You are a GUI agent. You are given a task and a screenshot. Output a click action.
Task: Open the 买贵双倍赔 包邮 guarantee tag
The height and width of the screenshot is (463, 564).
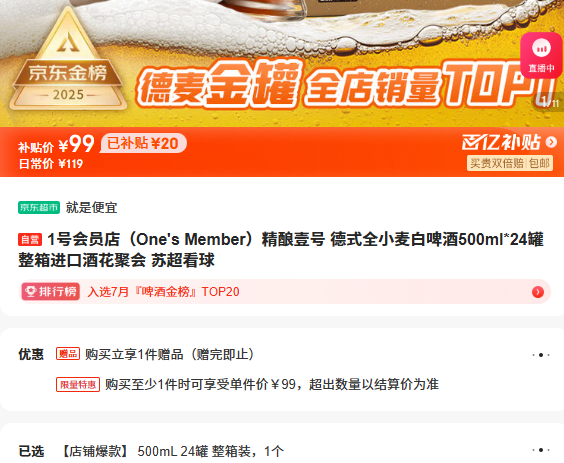[510, 163]
